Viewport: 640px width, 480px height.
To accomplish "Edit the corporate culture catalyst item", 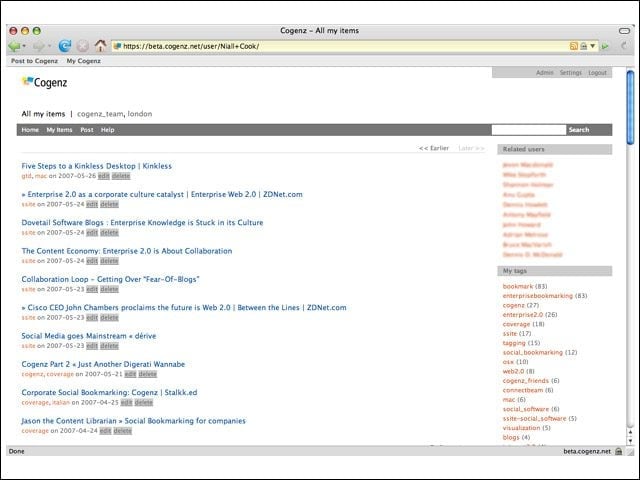I will pos(92,204).
